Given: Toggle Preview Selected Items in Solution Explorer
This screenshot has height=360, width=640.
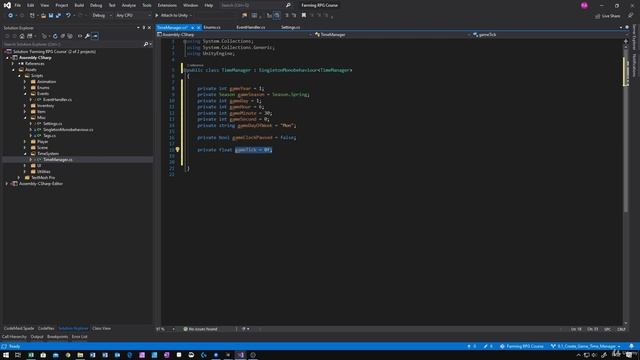Looking at the screenshot, I should [95, 36].
